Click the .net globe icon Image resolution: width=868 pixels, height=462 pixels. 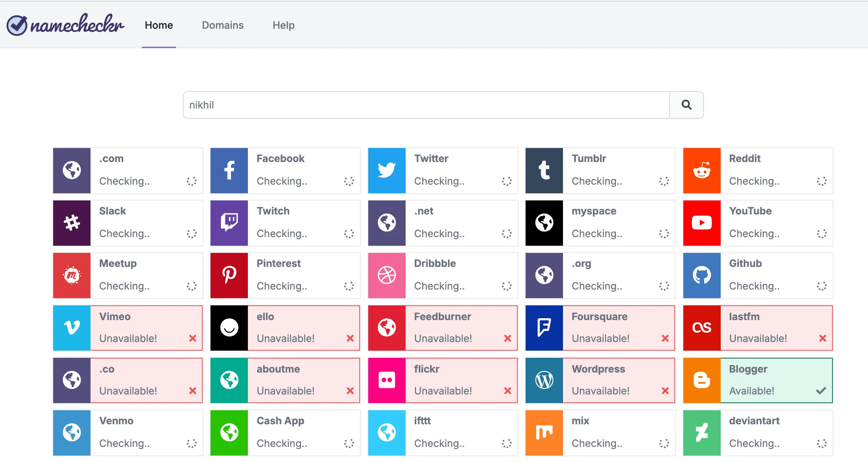[387, 223]
